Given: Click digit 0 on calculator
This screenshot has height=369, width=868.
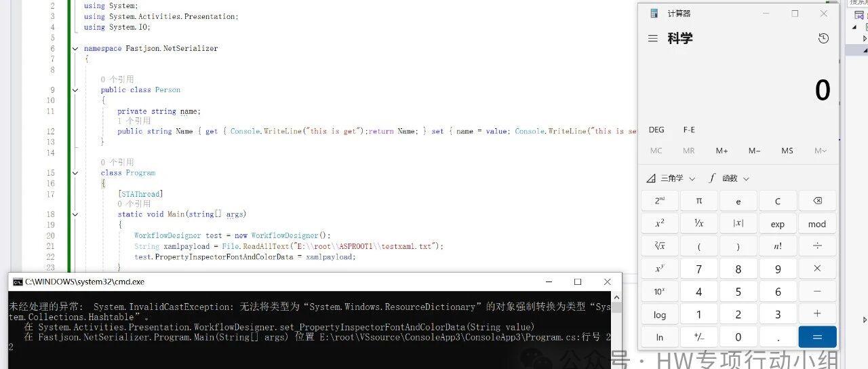Looking at the screenshot, I should click(x=738, y=337).
